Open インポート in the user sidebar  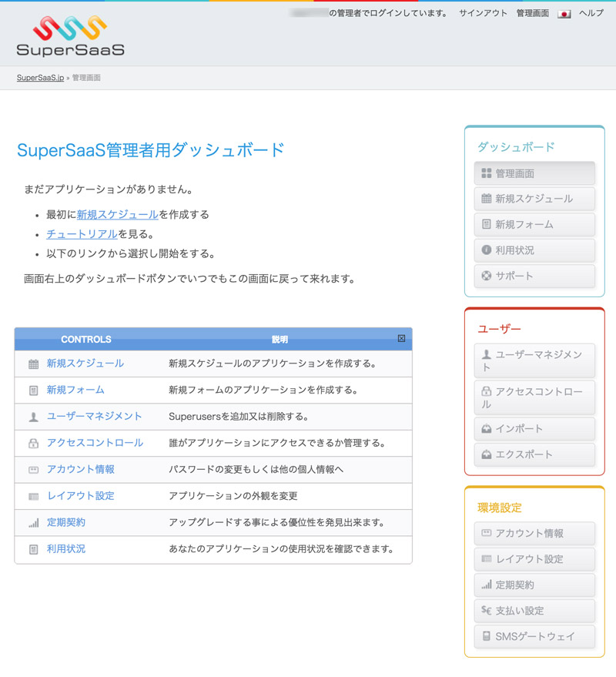click(x=534, y=429)
